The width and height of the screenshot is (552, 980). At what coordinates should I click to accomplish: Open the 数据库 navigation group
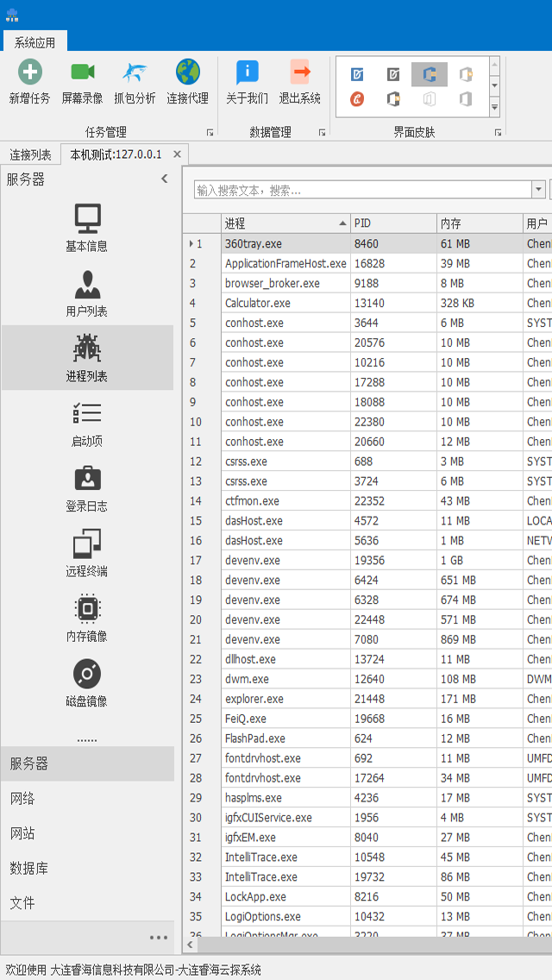click(x=28, y=868)
